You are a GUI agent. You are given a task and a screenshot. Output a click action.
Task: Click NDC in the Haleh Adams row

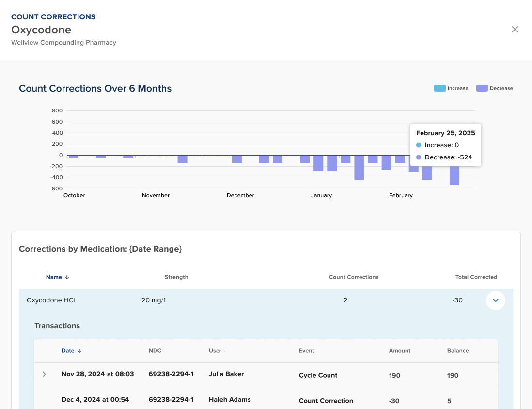[x=171, y=399]
